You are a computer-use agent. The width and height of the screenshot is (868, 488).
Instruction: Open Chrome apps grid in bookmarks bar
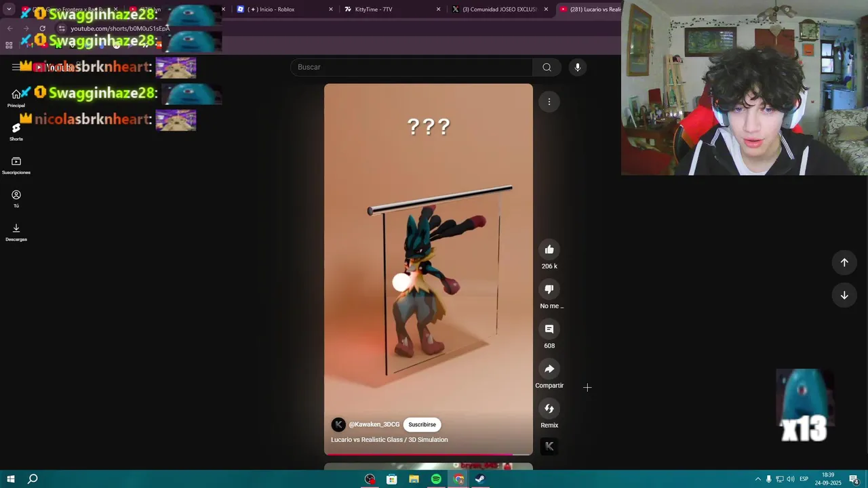coord(9,45)
